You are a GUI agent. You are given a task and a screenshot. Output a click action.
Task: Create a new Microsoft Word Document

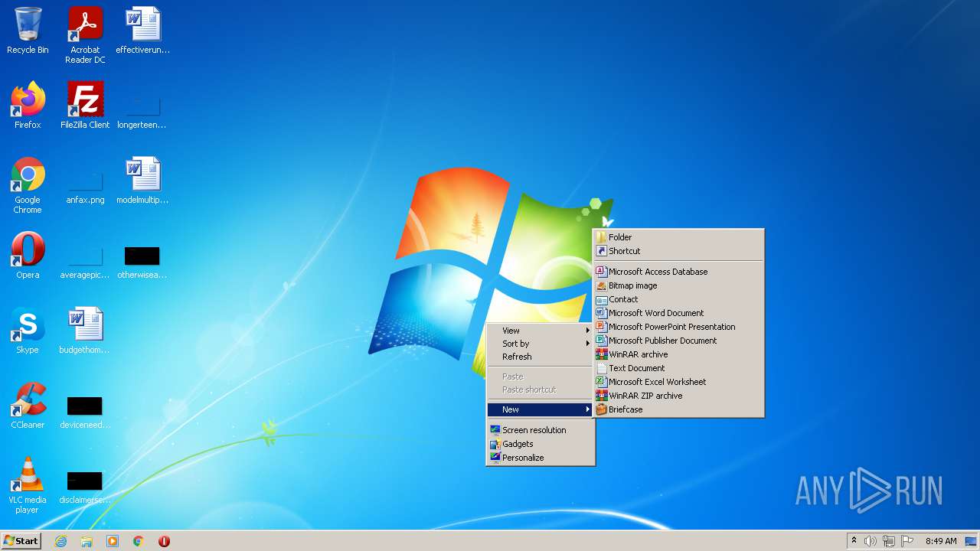tap(678, 313)
